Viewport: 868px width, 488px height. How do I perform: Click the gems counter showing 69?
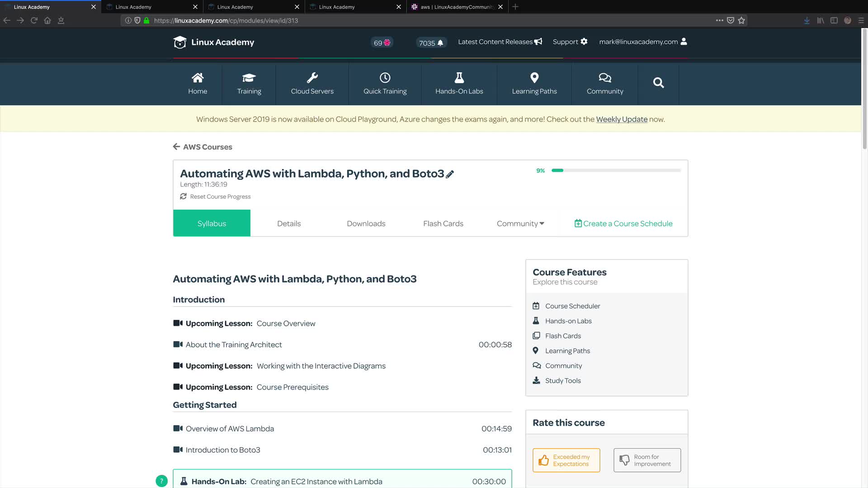pyautogui.click(x=382, y=42)
